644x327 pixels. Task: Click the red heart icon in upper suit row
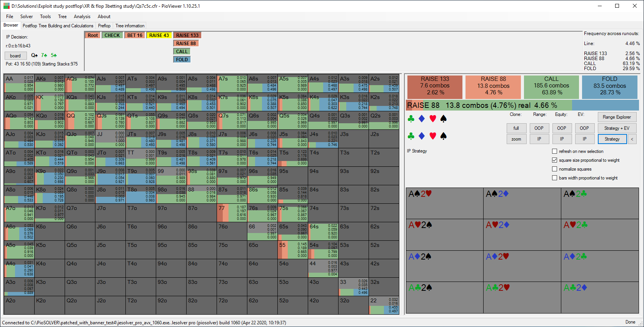pyautogui.click(x=433, y=119)
